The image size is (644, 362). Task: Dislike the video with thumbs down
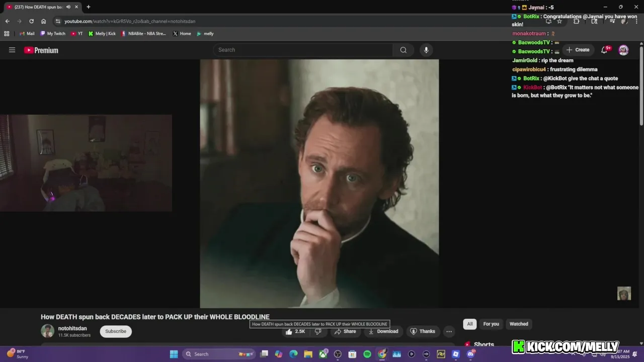pyautogui.click(x=318, y=331)
